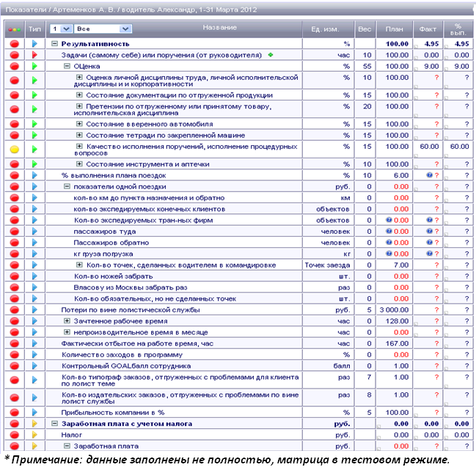This screenshot has width=476, height=470.
Task: Click the 'Тип' column header
Action: (x=34, y=29)
